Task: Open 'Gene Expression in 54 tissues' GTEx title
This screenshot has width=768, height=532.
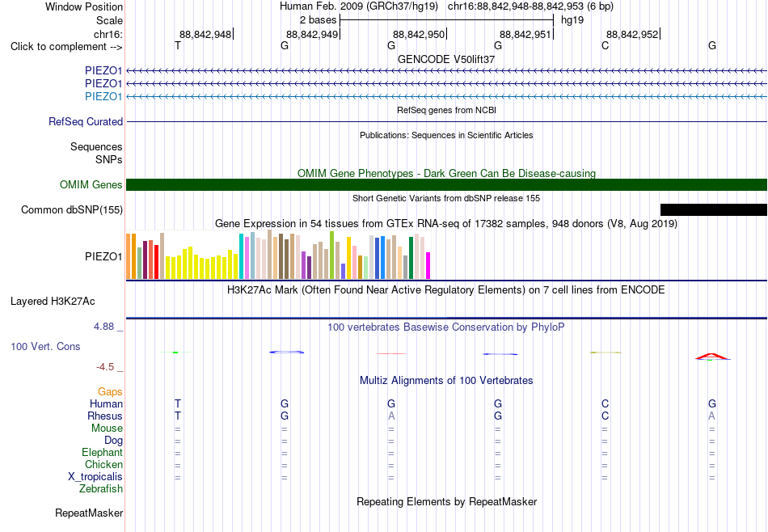Action: 446,224
